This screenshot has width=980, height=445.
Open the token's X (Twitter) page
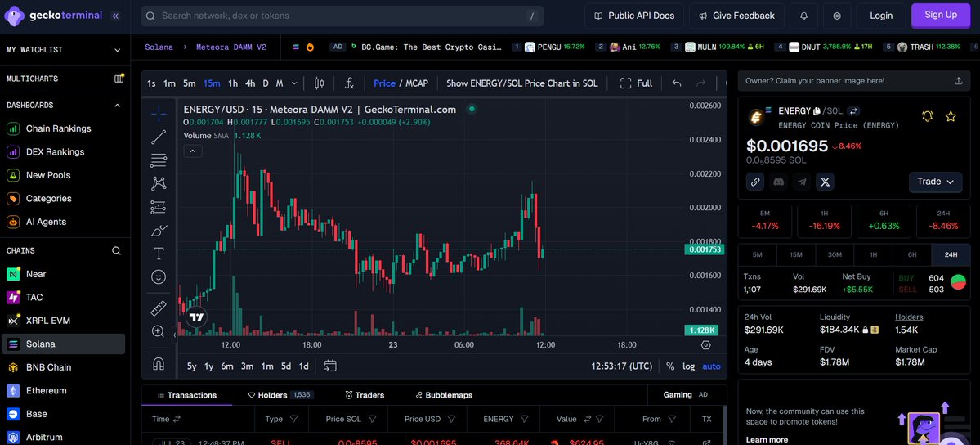[x=825, y=182]
